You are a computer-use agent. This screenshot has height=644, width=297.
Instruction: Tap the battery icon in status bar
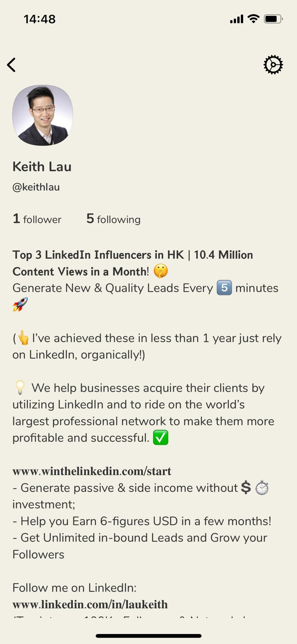pos(273,19)
